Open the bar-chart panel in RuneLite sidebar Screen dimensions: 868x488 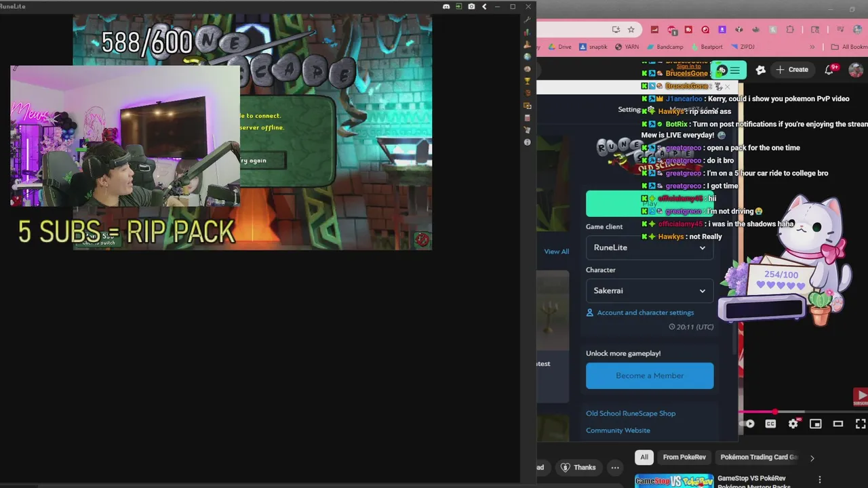point(528,33)
